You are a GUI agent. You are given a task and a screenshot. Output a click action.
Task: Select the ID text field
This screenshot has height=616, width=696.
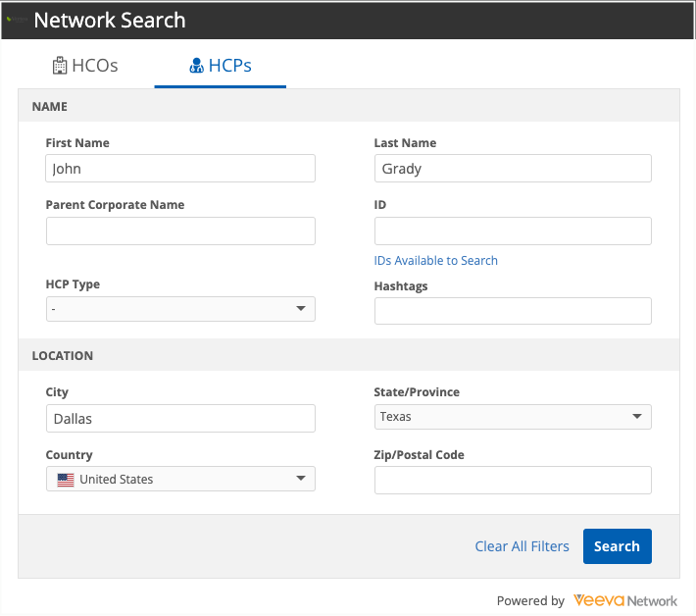click(x=513, y=231)
